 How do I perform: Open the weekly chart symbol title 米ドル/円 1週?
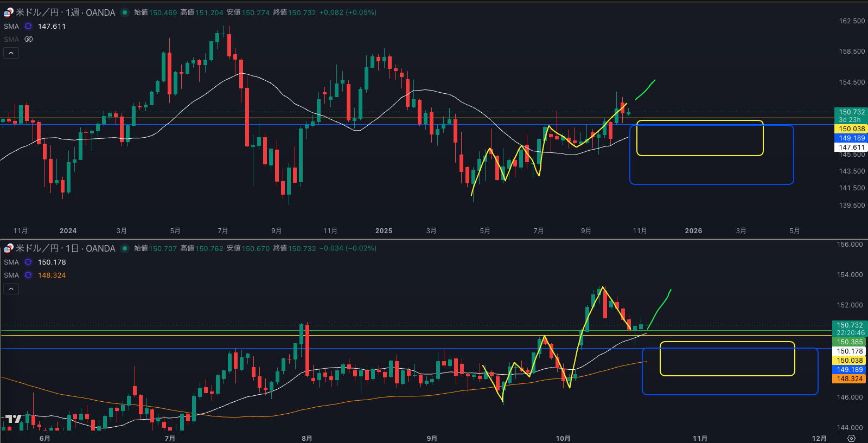[65, 12]
